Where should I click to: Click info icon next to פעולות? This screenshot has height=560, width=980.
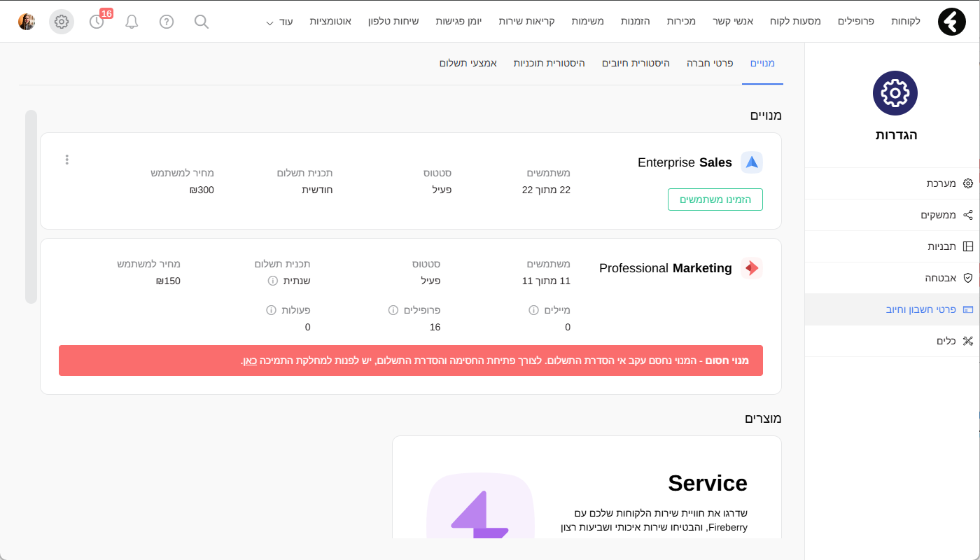tap(272, 310)
